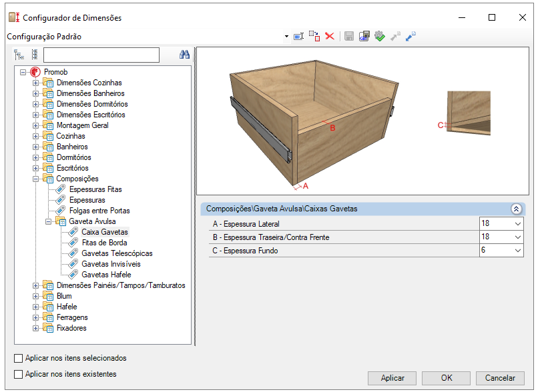
Task: Collapse the Gaveta Avulsa tree node
Action: point(48,221)
